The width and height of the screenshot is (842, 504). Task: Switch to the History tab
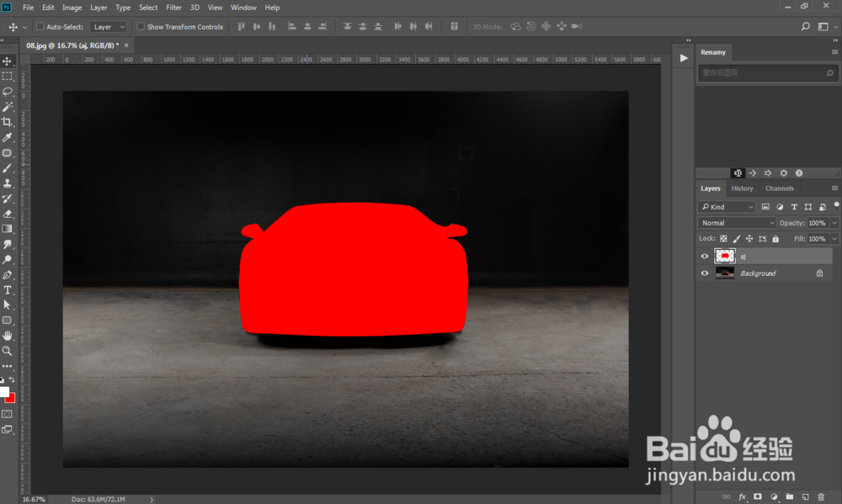pos(742,188)
